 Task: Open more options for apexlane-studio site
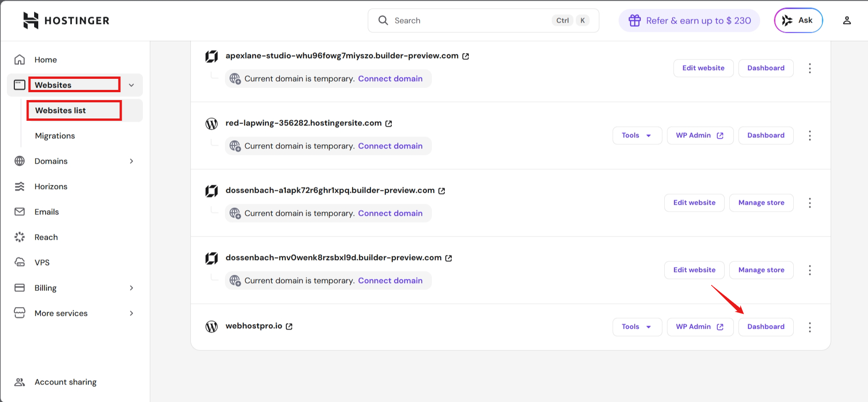[810, 68]
